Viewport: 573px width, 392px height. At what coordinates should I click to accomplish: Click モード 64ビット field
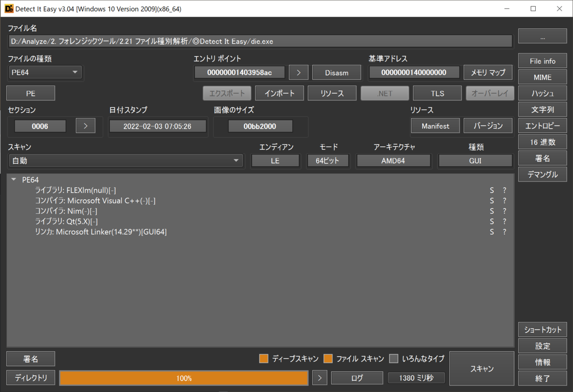coord(328,161)
